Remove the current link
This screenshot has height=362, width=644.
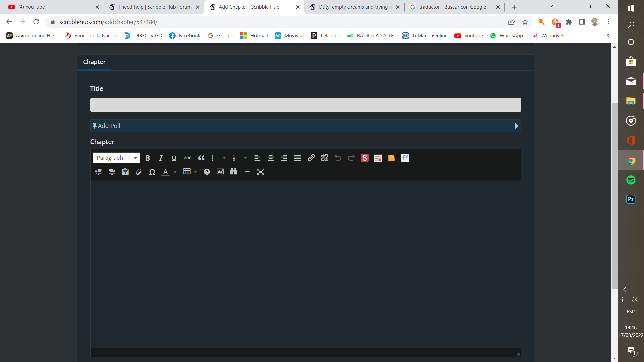click(x=324, y=158)
